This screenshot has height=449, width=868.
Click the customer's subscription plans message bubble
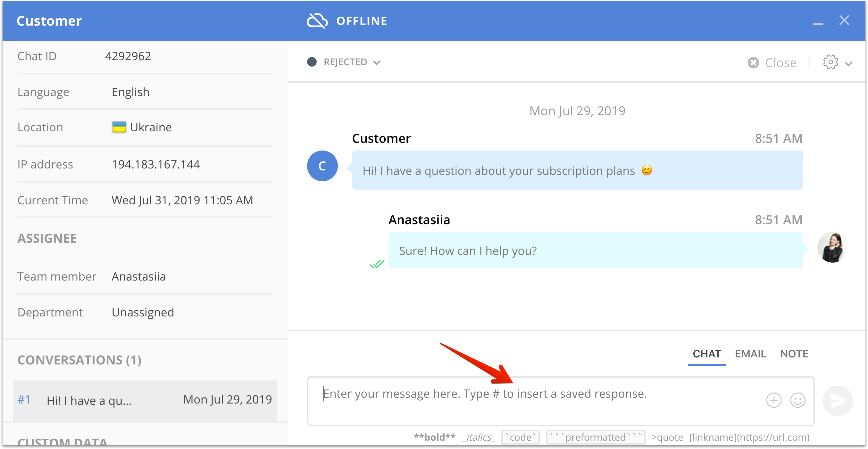[577, 170]
